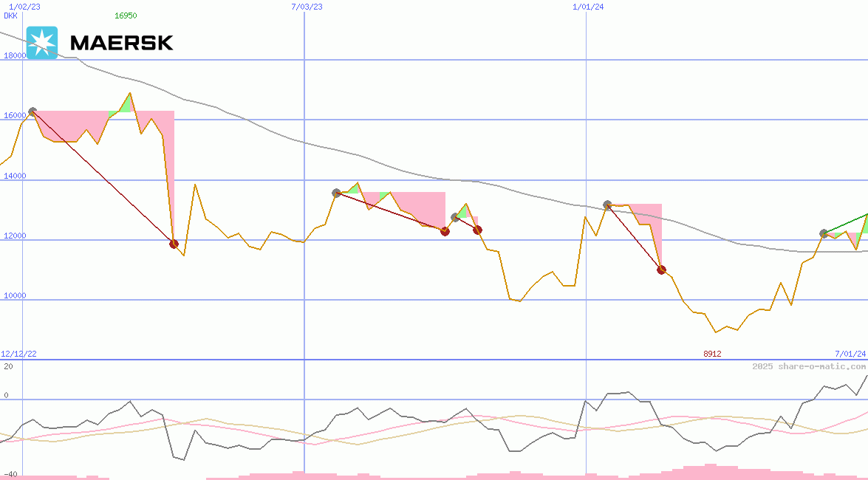The height and width of the screenshot is (480, 868).
Task: Select the 1/02/23 date label
Action: pyautogui.click(x=23, y=6)
